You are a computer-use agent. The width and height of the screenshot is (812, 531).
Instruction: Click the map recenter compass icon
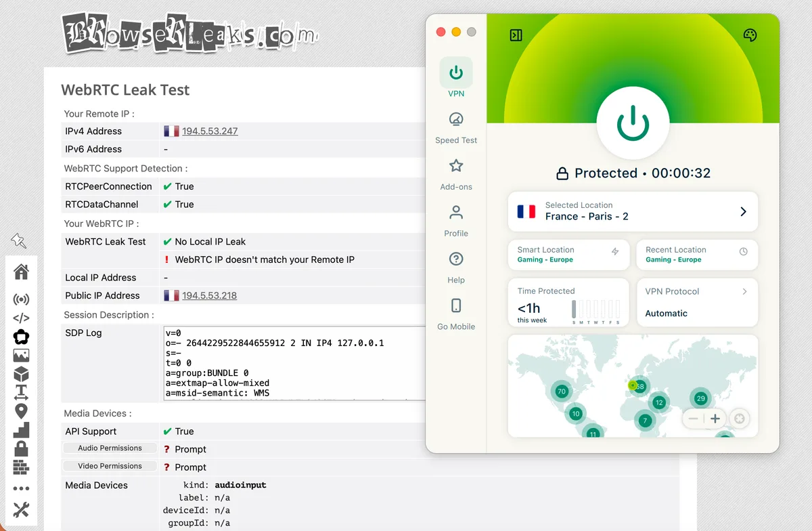pyautogui.click(x=740, y=419)
